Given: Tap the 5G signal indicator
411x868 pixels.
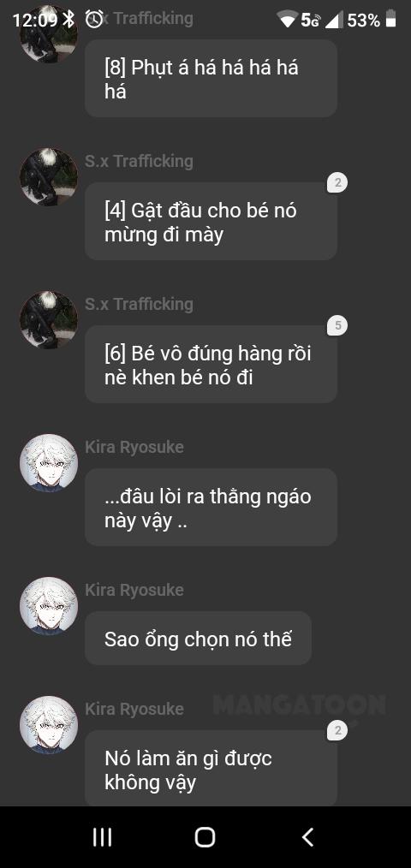Looking at the screenshot, I should coord(311,20).
